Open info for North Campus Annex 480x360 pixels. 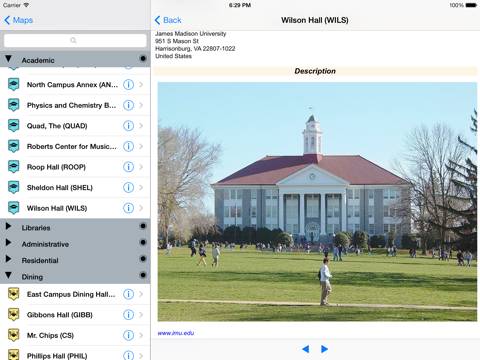[128, 85]
